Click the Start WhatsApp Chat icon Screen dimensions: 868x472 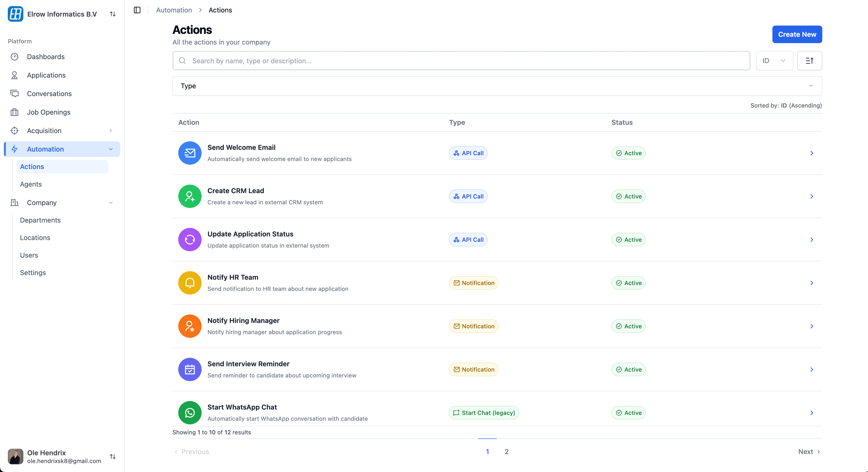pos(190,413)
